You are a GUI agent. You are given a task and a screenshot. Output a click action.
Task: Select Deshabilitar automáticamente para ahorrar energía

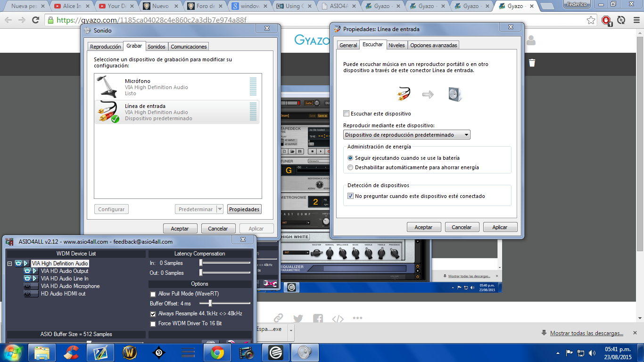tap(350, 167)
